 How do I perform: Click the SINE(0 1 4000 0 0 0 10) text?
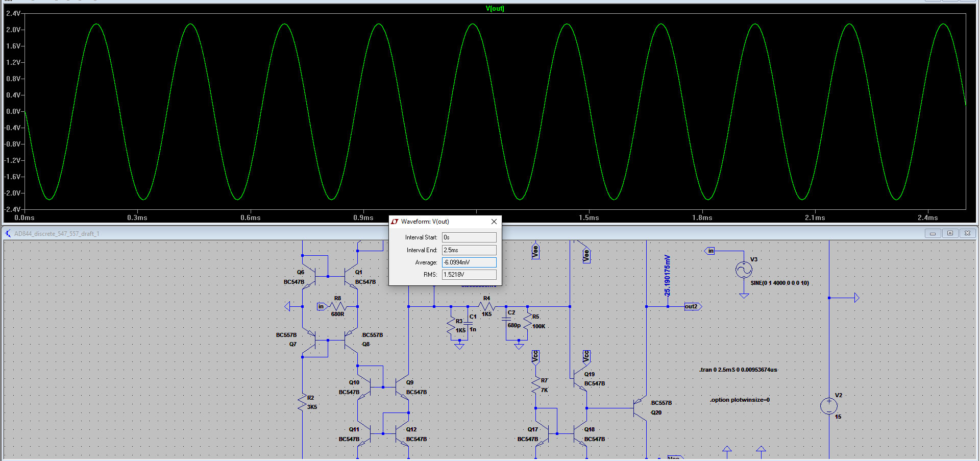point(779,283)
